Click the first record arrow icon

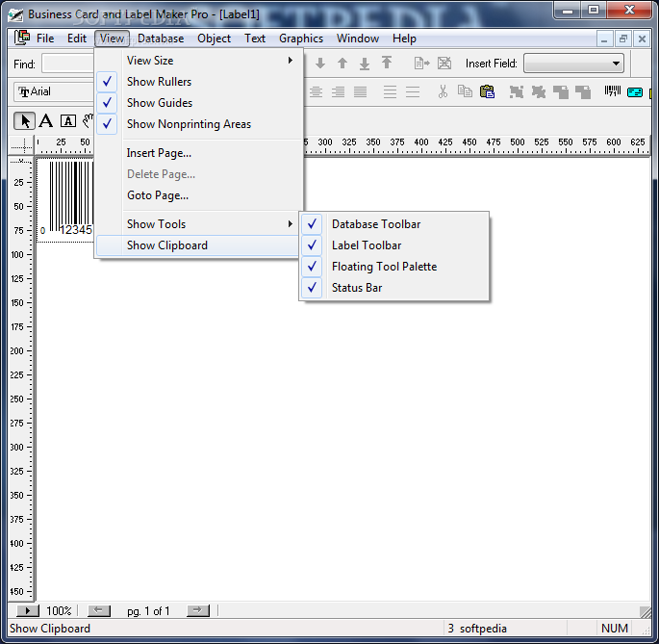click(x=387, y=64)
